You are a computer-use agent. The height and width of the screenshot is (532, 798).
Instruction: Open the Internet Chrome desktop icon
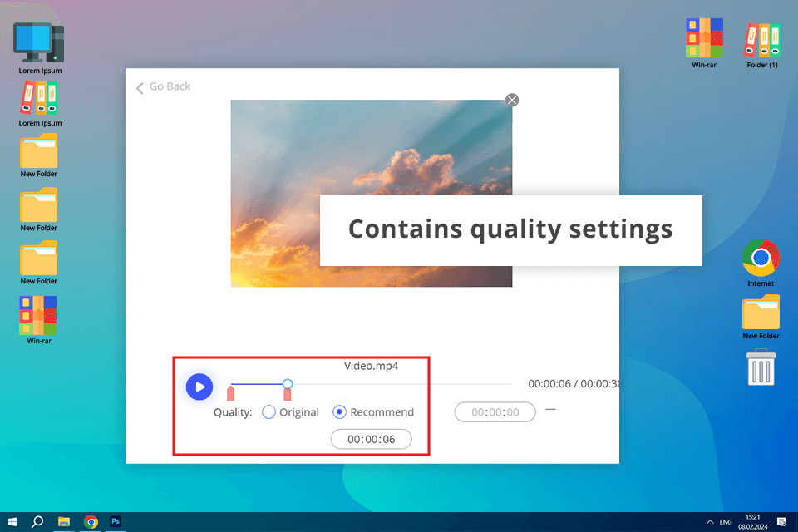[x=761, y=264]
